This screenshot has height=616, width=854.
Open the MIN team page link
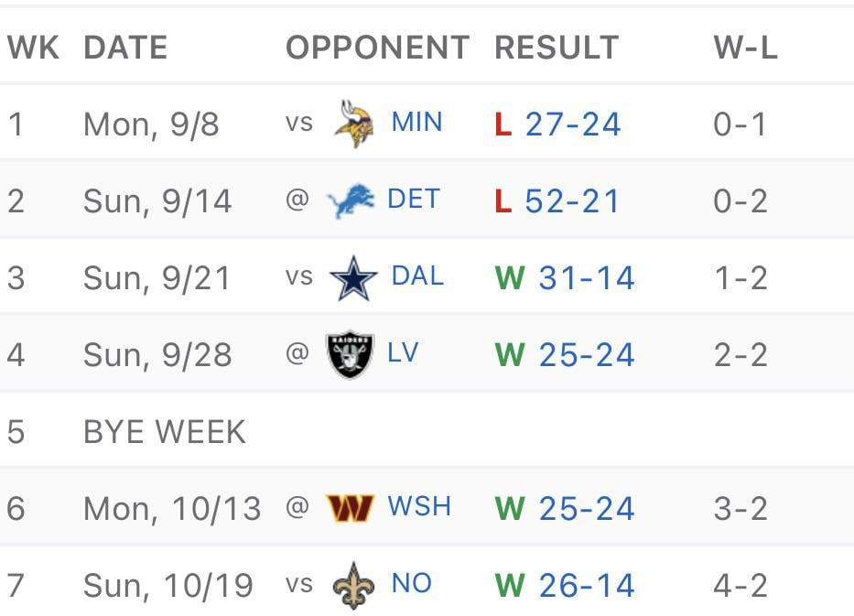416,123
